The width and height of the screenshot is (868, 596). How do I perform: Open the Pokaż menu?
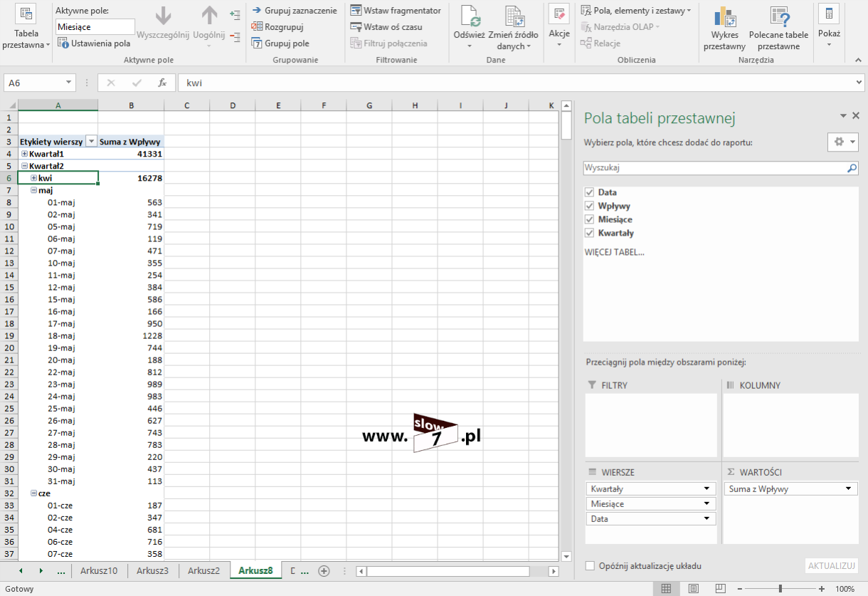[x=829, y=26]
